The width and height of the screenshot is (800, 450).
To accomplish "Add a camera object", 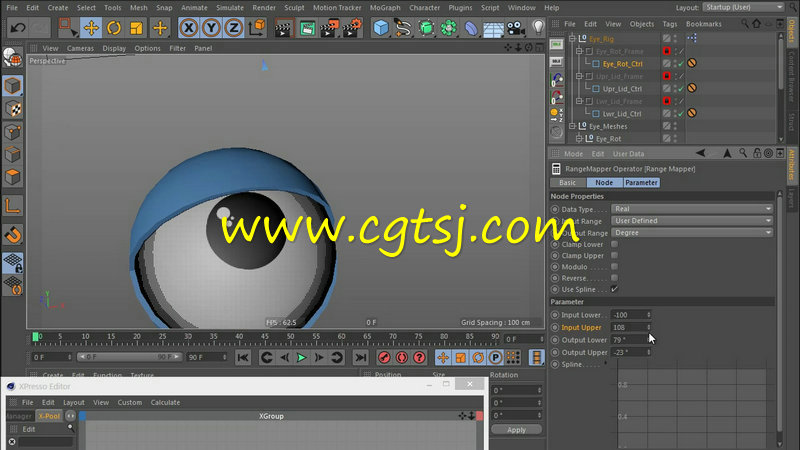I will tap(516, 28).
